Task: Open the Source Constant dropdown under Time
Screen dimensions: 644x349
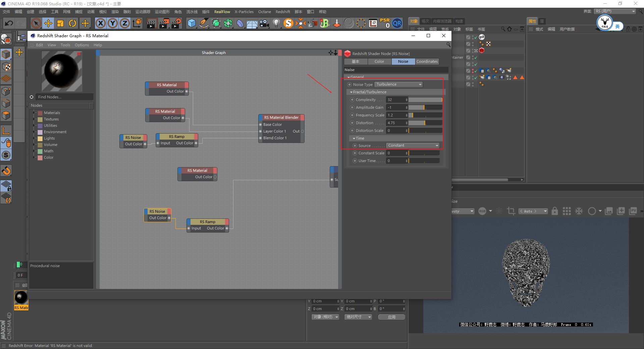Action: [412, 145]
